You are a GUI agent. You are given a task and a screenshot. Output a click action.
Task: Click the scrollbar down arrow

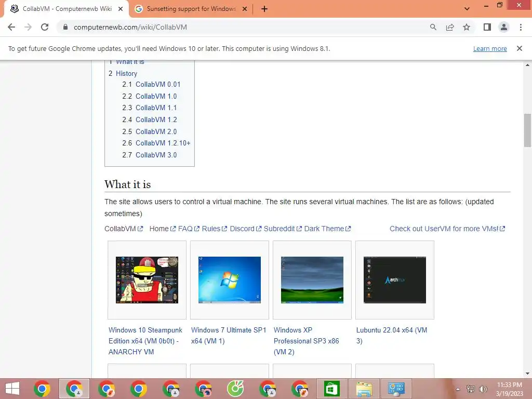(527, 374)
